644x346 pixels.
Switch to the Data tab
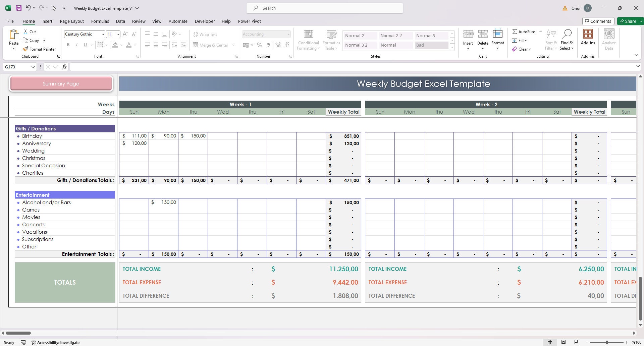[x=120, y=21]
